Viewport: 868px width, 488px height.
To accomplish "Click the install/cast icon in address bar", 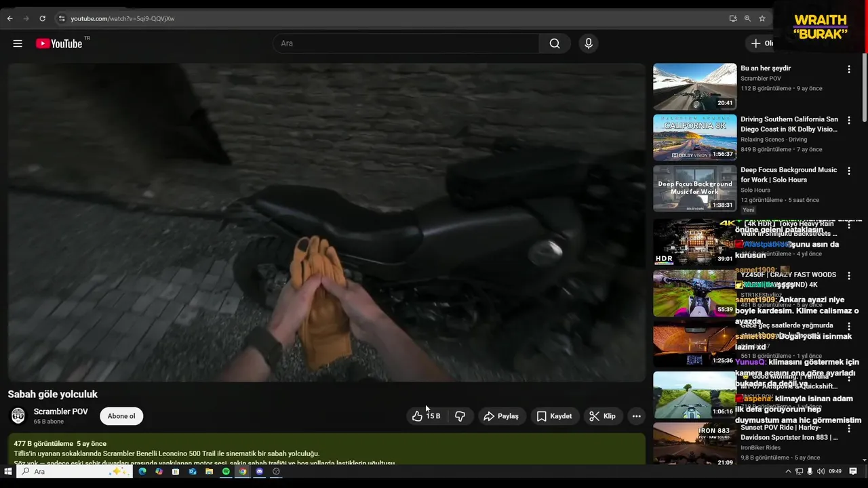I will point(733,18).
